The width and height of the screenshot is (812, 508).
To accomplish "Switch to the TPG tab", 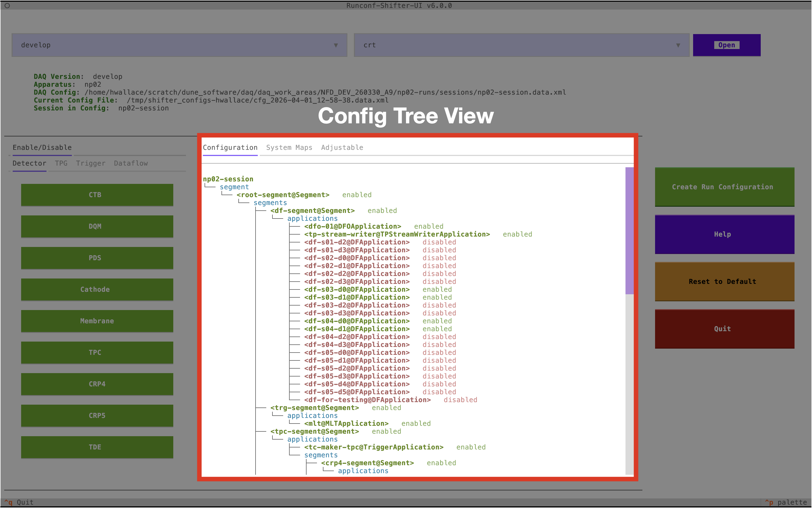I will coord(61,163).
